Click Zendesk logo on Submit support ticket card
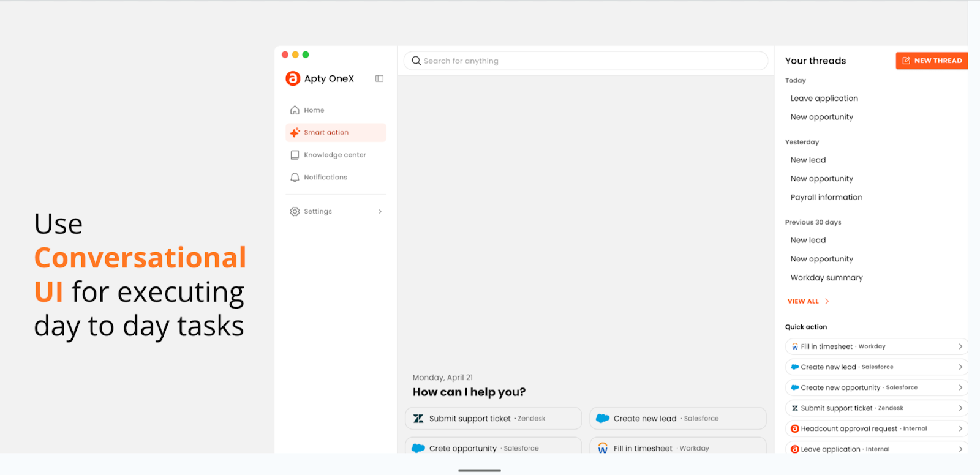Image resolution: width=980 pixels, height=475 pixels. [x=418, y=419]
